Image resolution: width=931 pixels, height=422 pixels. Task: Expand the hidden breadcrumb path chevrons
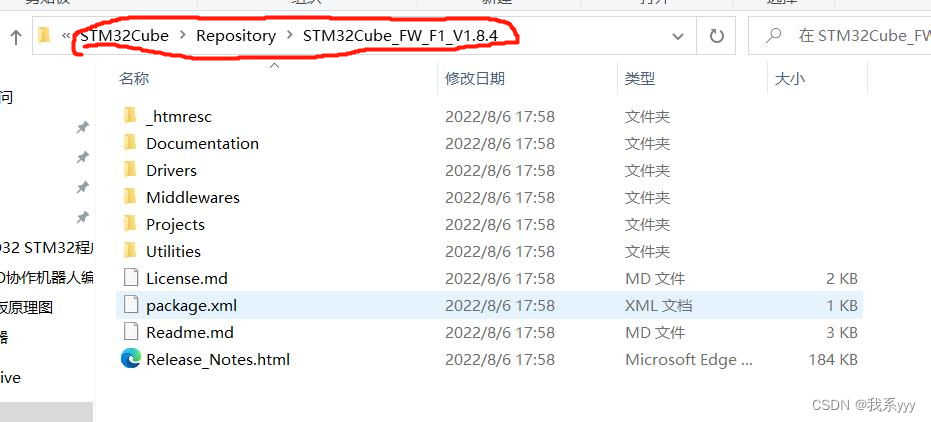pyautogui.click(x=65, y=36)
